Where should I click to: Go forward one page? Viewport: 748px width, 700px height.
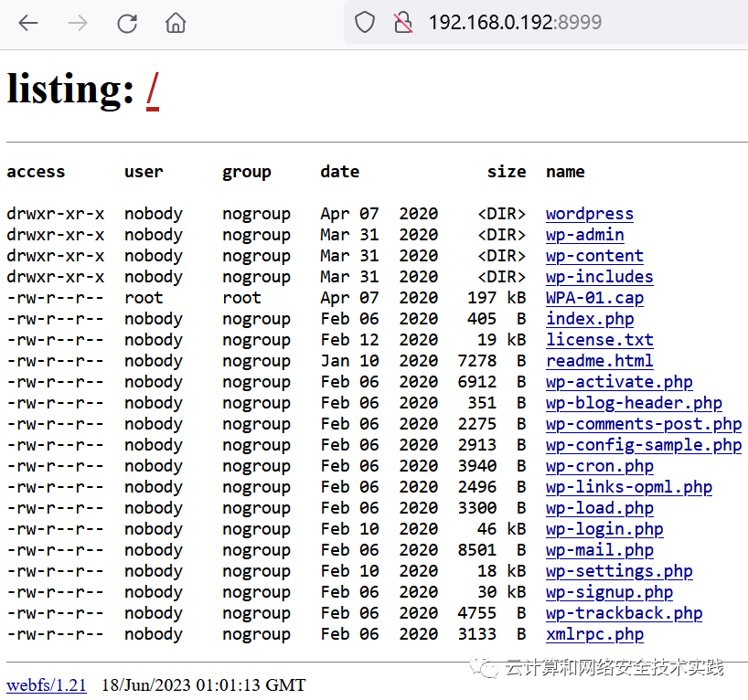78,23
